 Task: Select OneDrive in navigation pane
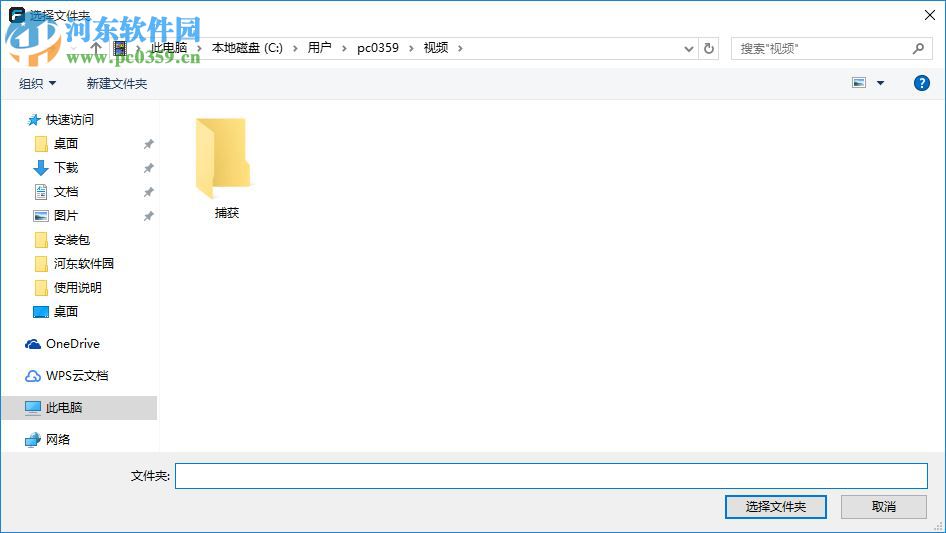pos(73,343)
